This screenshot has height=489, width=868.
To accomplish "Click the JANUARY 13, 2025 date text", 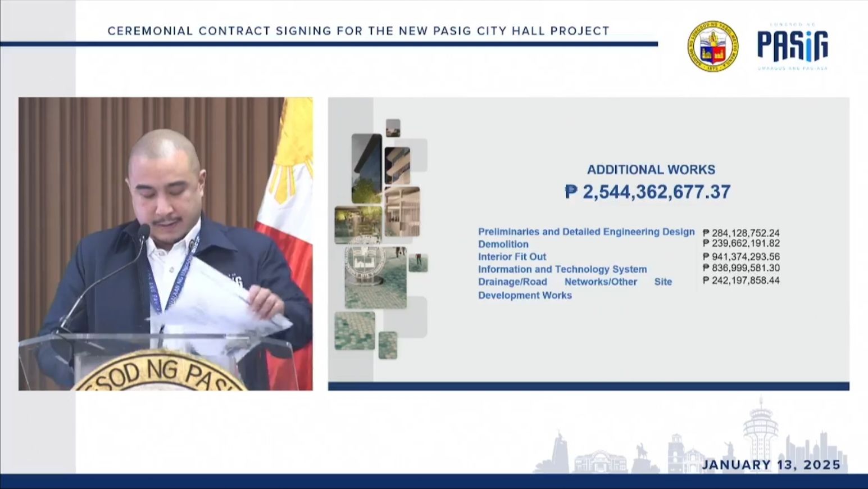I will tap(771, 465).
